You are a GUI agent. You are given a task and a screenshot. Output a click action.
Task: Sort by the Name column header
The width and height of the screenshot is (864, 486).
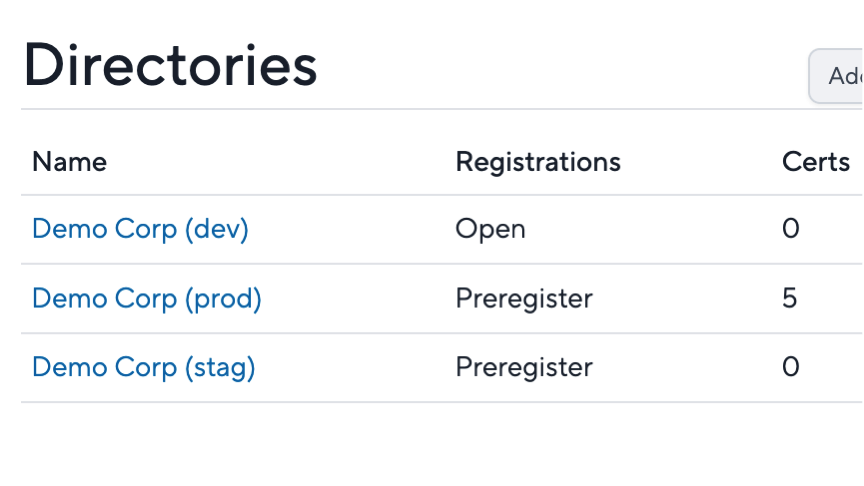(x=69, y=162)
